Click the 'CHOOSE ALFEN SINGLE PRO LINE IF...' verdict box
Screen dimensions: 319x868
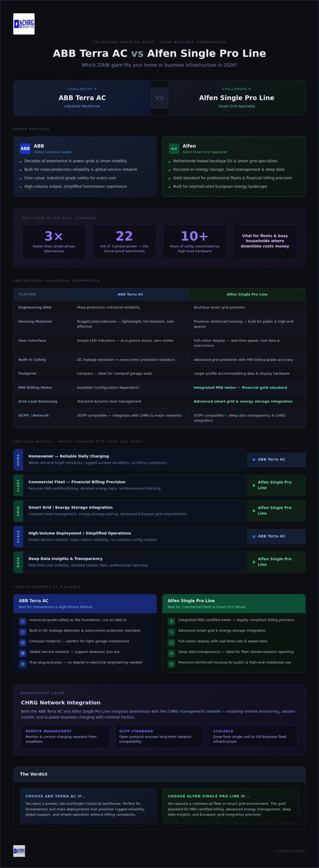click(230, 806)
